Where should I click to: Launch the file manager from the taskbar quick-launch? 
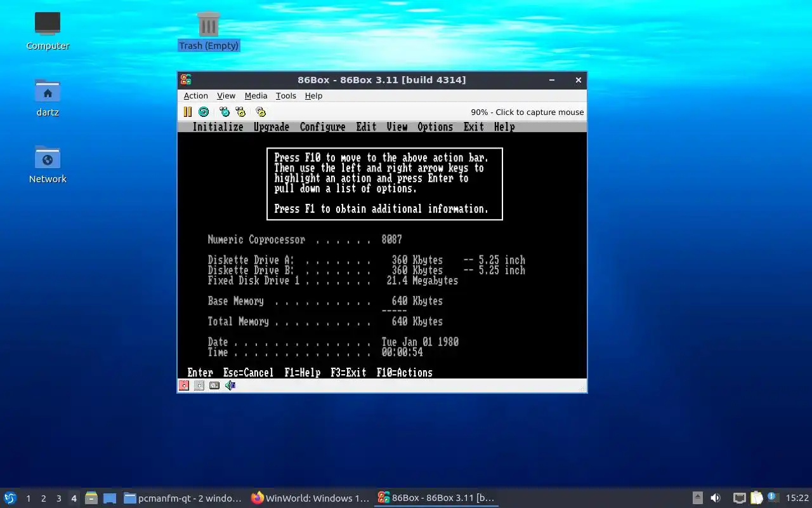(91, 498)
